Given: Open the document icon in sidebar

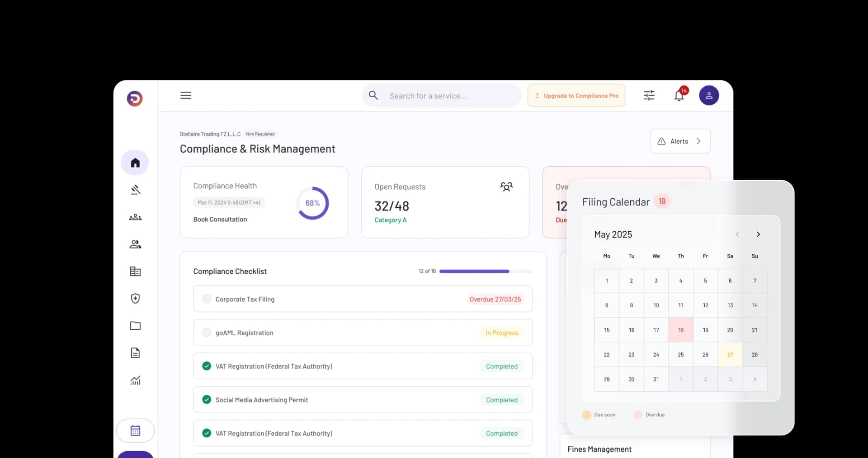Looking at the screenshot, I should click(135, 353).
